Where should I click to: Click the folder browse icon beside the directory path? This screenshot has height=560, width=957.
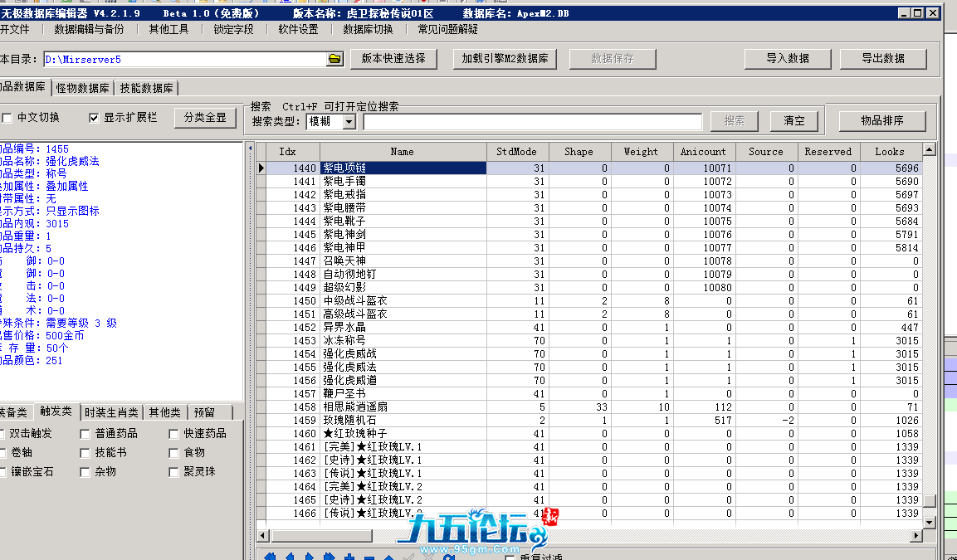[x=335, y=59]
